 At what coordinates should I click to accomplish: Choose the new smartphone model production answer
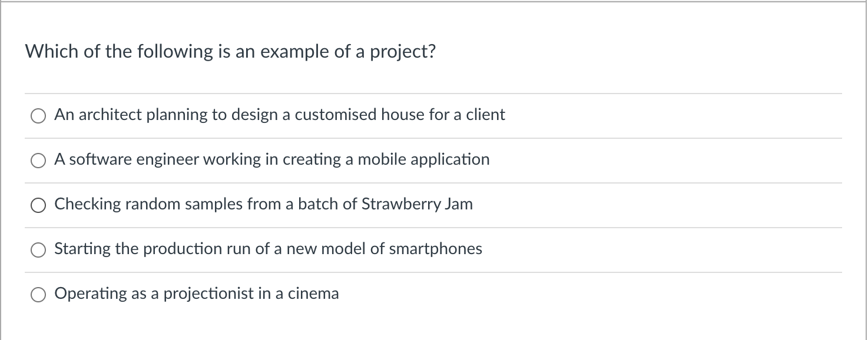[268, 249]
